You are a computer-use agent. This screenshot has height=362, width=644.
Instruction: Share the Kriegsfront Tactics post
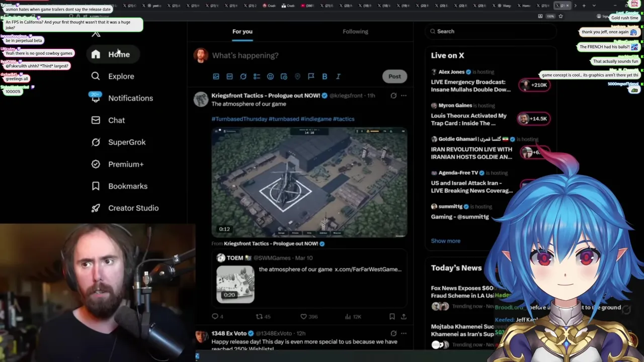tap(404, 316)
